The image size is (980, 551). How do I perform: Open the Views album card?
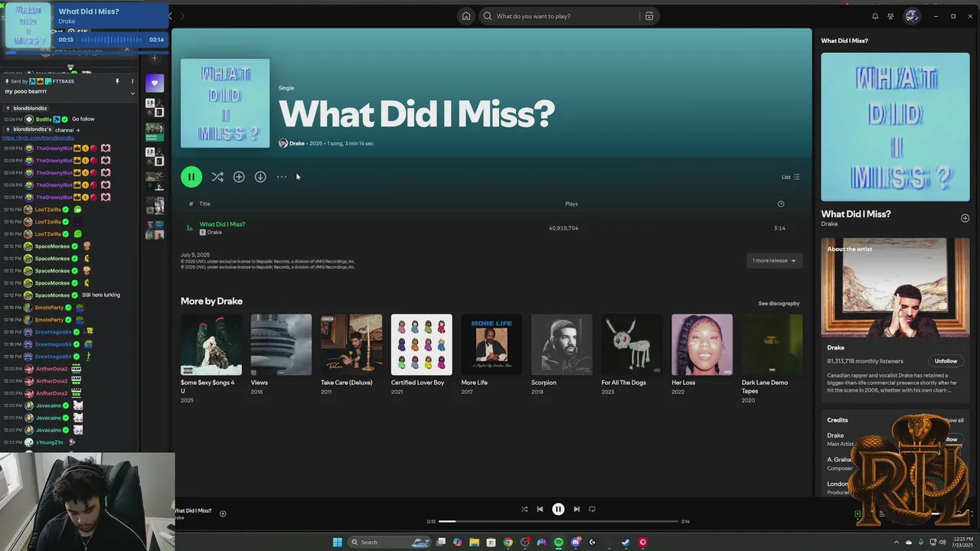tap(281, 354)
